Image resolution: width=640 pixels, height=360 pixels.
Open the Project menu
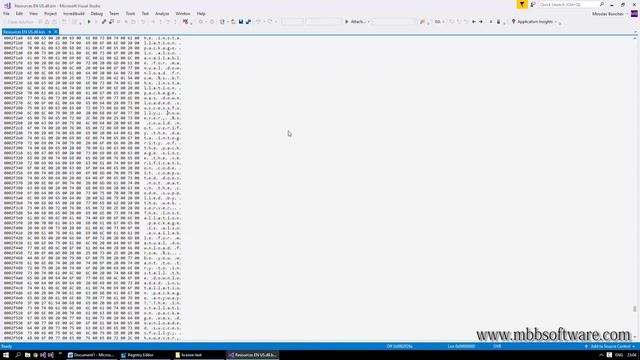click(x=51, y=13)
